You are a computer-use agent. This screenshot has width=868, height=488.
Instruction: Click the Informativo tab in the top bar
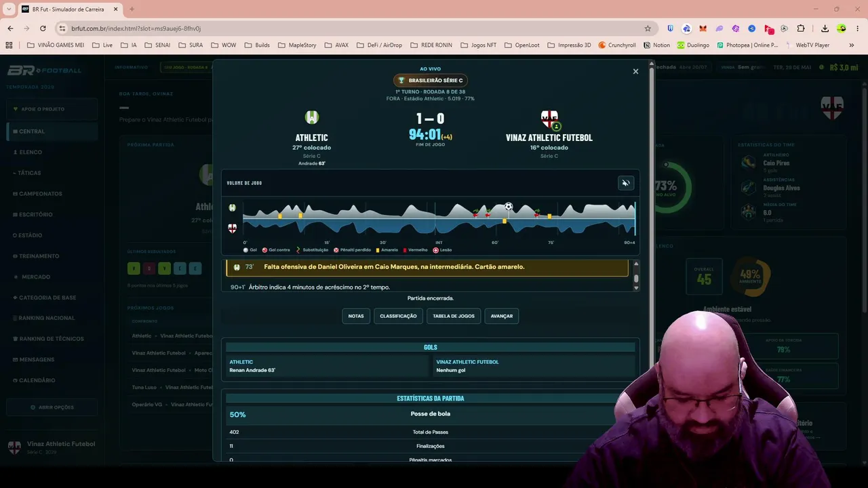[x=131, y=67]
